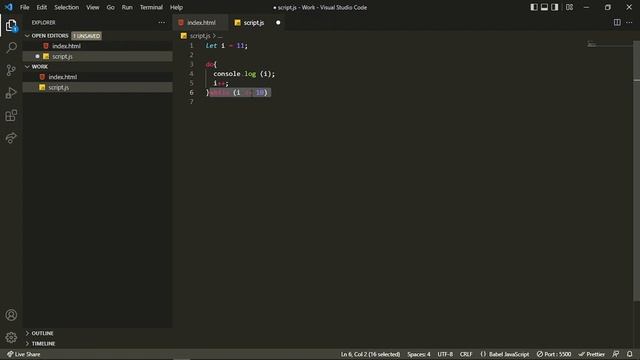
Task: Open the Terminal menu
Action: [x=151, y=7]
